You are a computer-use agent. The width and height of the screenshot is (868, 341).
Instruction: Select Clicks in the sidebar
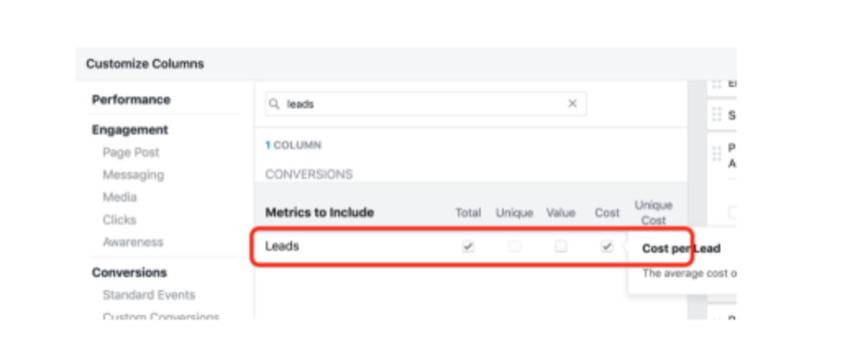(x=120, y=220)
